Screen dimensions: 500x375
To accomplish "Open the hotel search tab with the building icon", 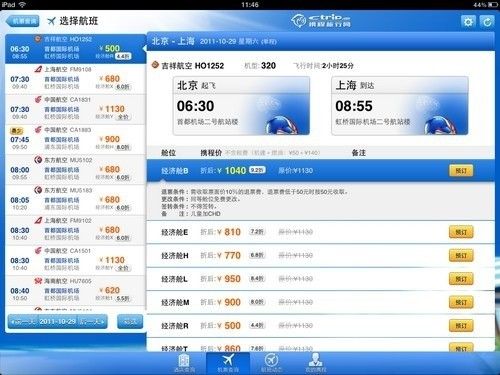I will (184, 363).
